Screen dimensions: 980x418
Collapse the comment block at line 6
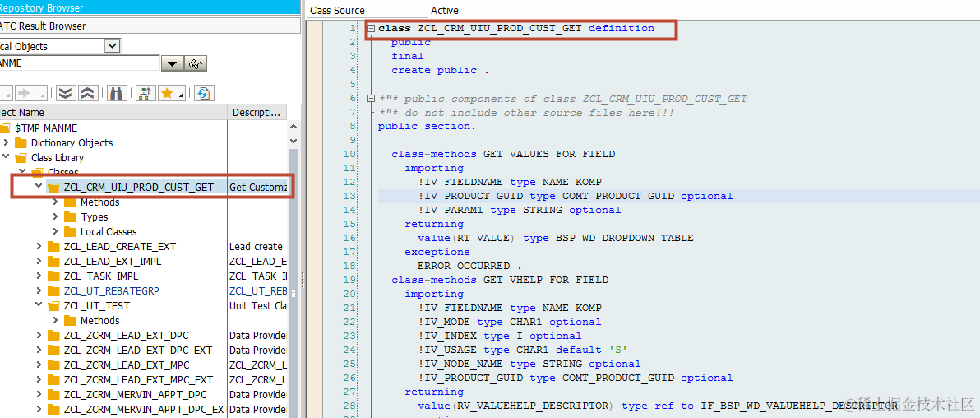point(372,99)
